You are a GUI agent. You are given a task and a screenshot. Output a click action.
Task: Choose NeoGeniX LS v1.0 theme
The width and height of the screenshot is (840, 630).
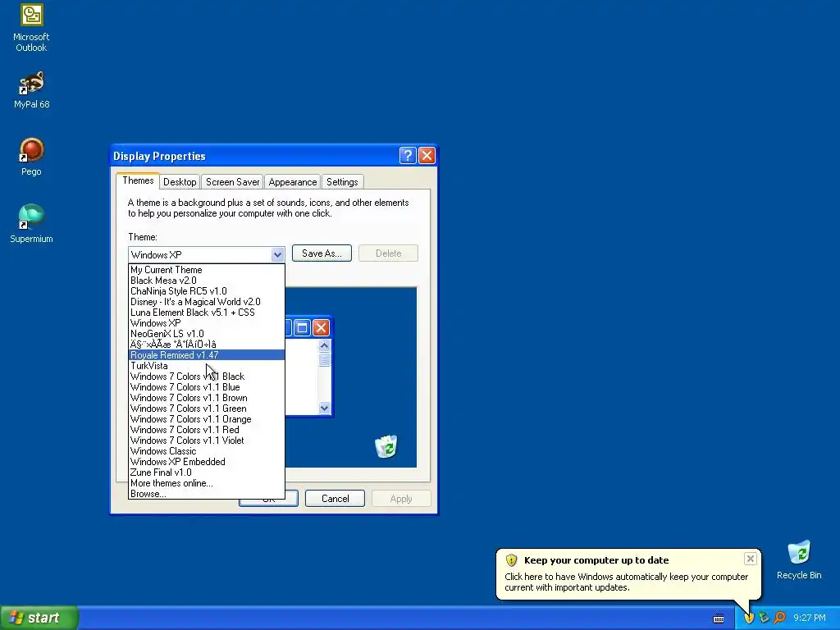pyautogui.click(x=206, y=334)
